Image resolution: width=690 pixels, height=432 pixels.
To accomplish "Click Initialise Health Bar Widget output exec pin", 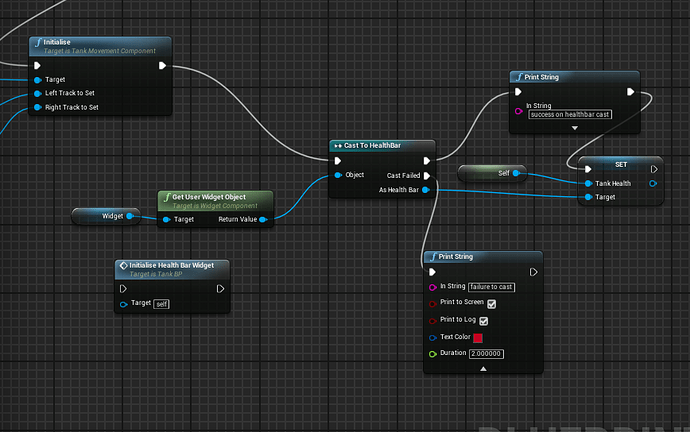I will pyautogui.click(x=220, y=289).
